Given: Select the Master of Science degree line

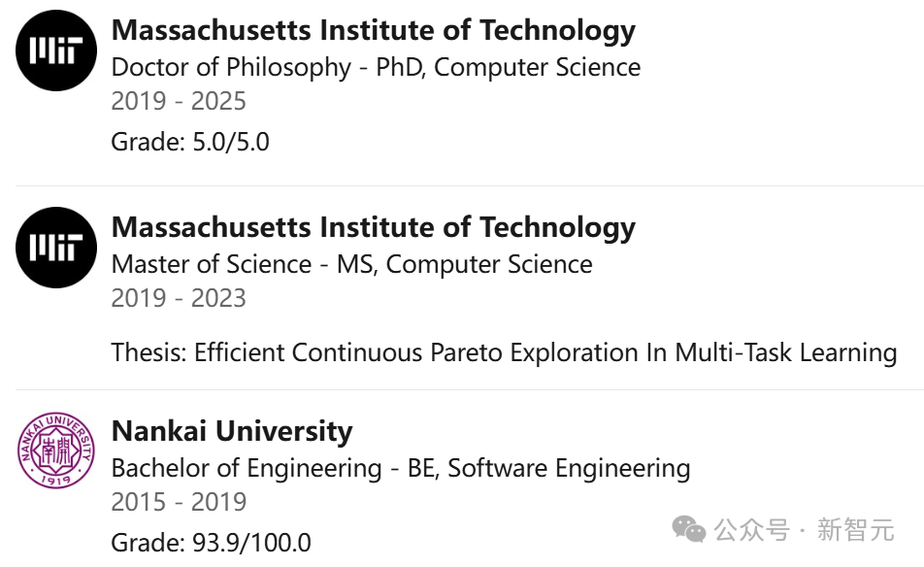Looking at the screenshot, I should coord(351,264).
